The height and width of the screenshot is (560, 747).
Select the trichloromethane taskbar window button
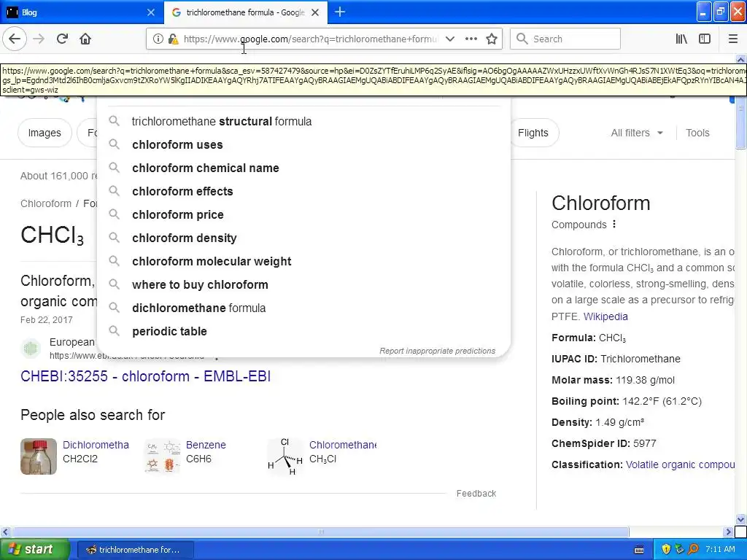click(x=135, y=550)
